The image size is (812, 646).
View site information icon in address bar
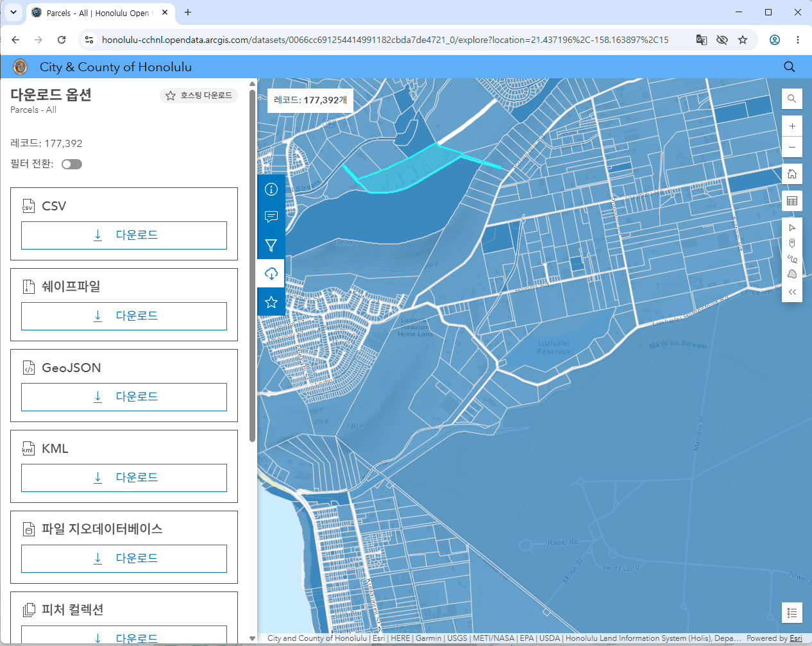point(89,40)
